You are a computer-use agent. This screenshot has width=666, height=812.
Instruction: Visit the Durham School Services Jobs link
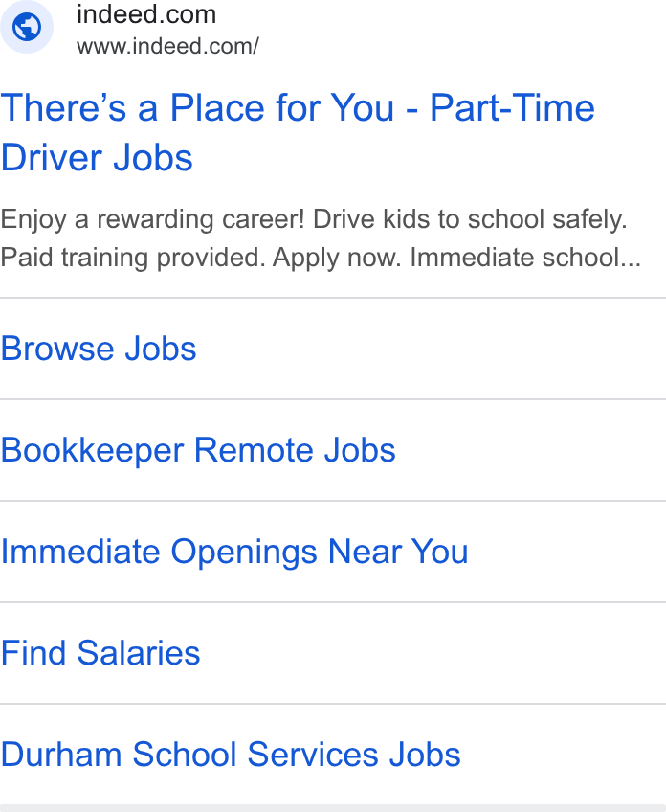231,755
